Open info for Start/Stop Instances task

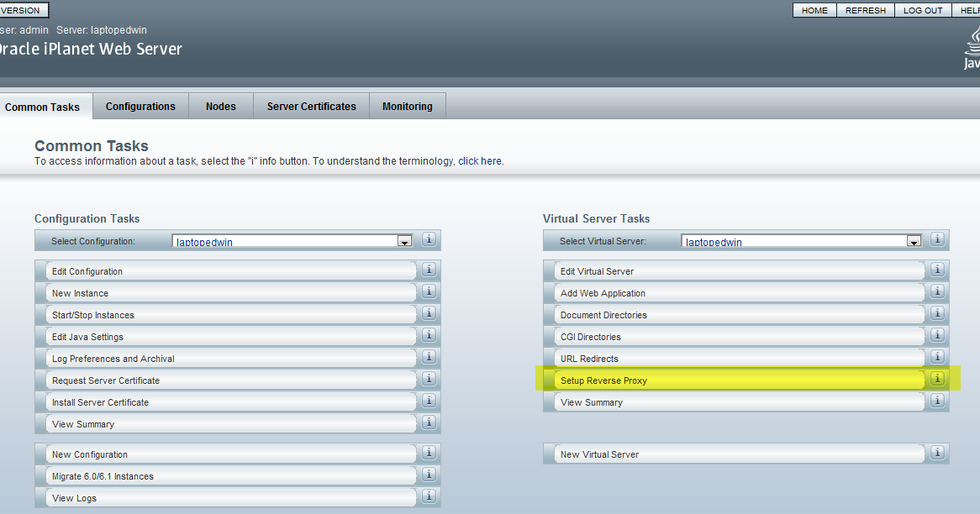tap(429, 313)
